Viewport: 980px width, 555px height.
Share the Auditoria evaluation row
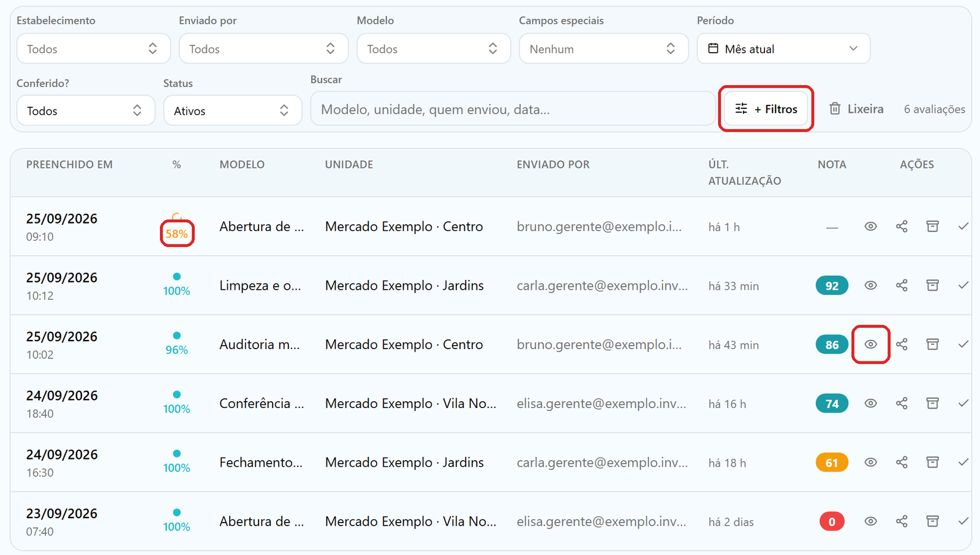pyautogui.click(x=902, y=344)
